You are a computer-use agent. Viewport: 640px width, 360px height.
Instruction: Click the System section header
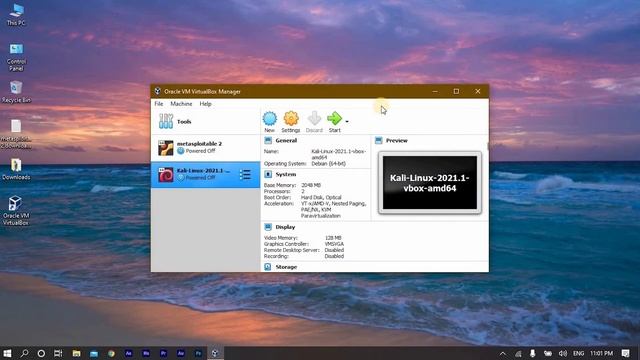[286, 174]
